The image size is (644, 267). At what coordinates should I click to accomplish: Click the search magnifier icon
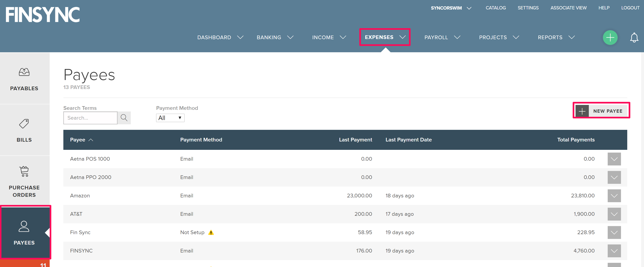(124, 118)
